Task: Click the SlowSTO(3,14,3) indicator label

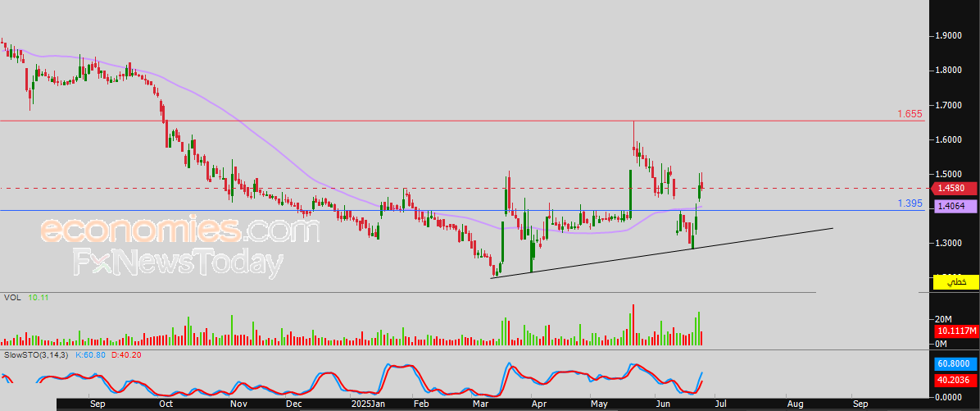Action: (35, 355)
